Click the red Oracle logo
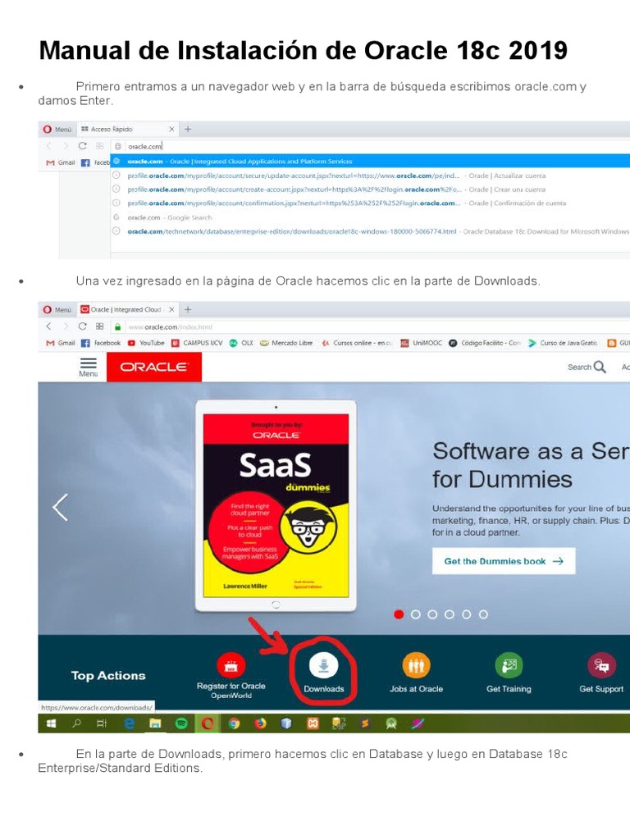Viewport: 630px width, 840px height. pos(153,367)
